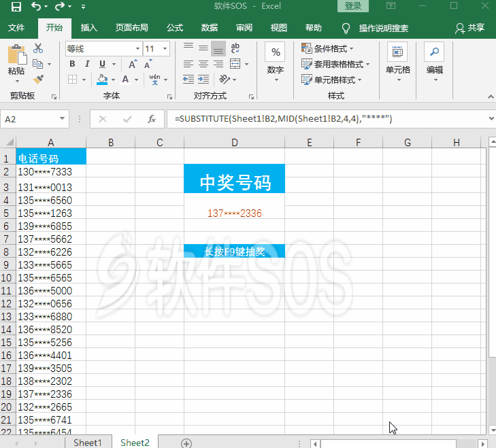Open the Name Box dropdown arrow

(x=63, y=119)
